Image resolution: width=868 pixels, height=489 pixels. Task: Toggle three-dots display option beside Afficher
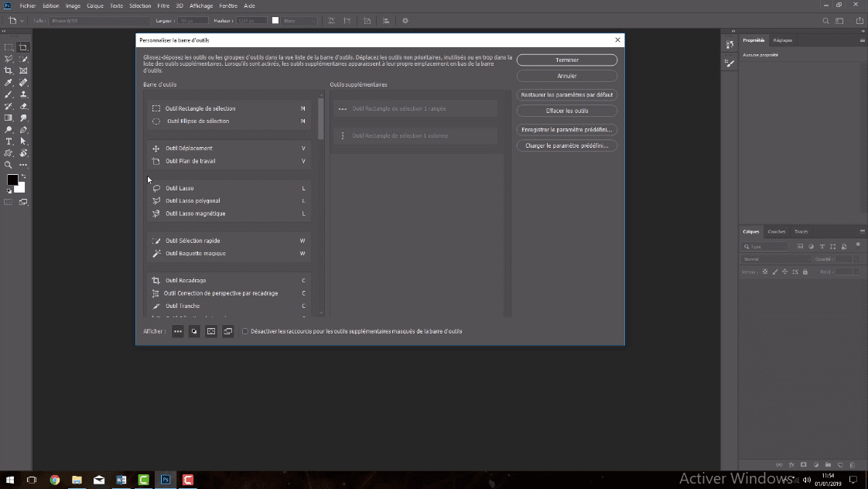click(178, 331)
